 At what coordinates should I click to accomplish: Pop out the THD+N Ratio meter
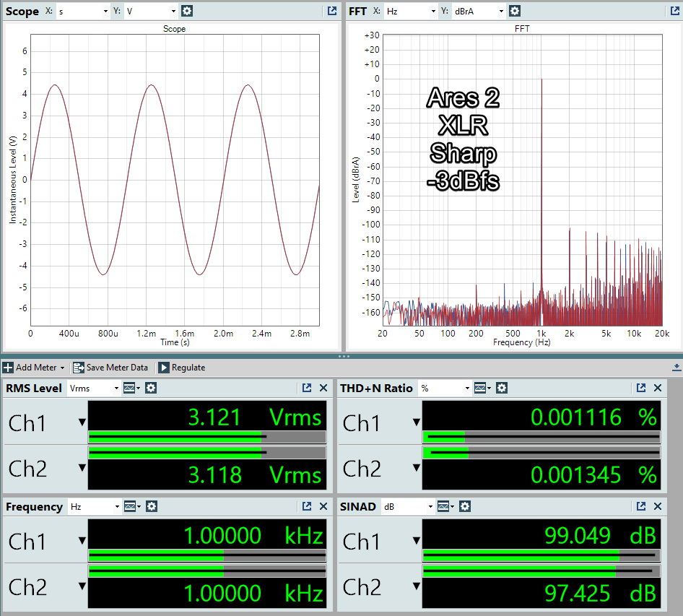pos(640,388)
